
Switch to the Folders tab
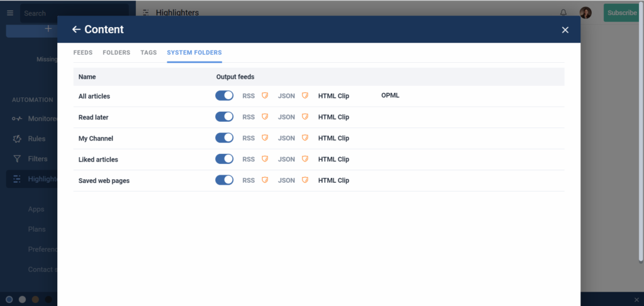pos(116,53)
